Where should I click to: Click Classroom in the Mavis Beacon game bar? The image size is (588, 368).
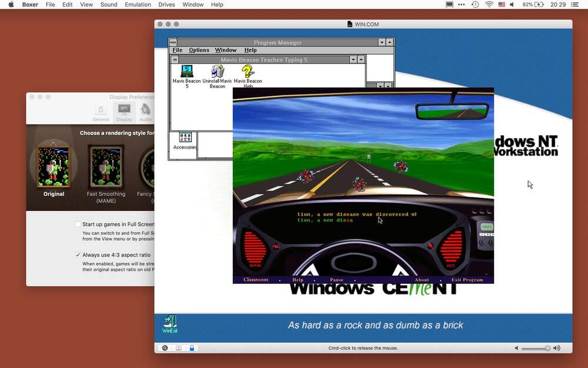tap(256, 280)
